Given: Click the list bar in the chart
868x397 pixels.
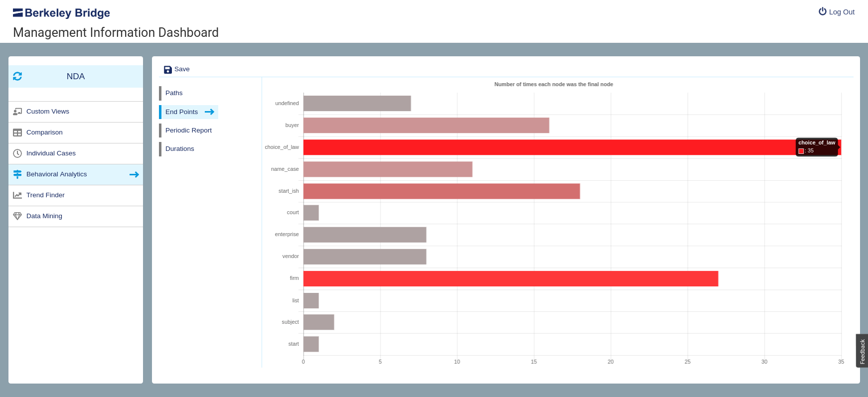Looking at the screenshot, I should (x=311, y=301).
